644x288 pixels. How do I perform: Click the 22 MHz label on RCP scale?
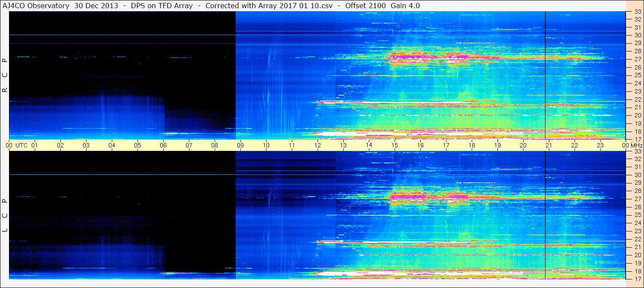pyautogui.click(x=637, y=99)
